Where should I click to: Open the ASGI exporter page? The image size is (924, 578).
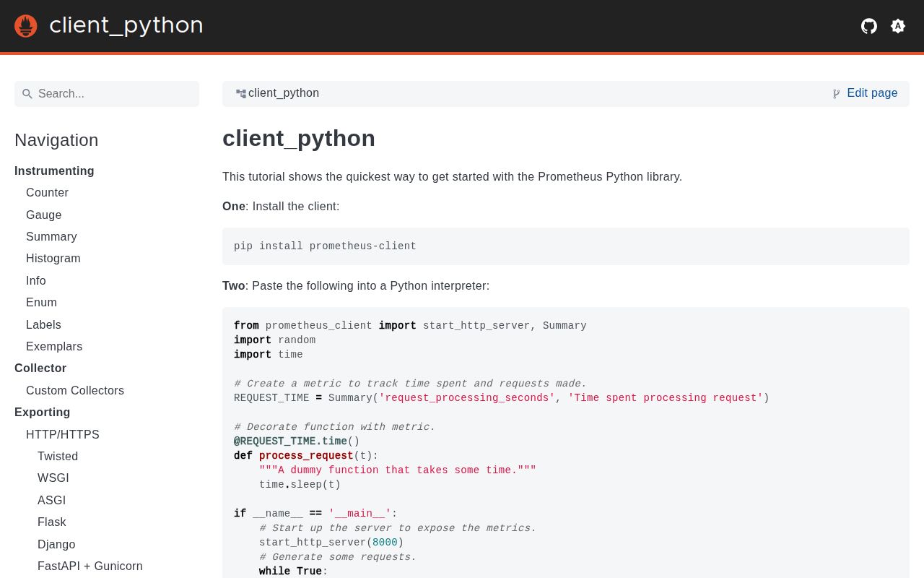tap(51, 501)
